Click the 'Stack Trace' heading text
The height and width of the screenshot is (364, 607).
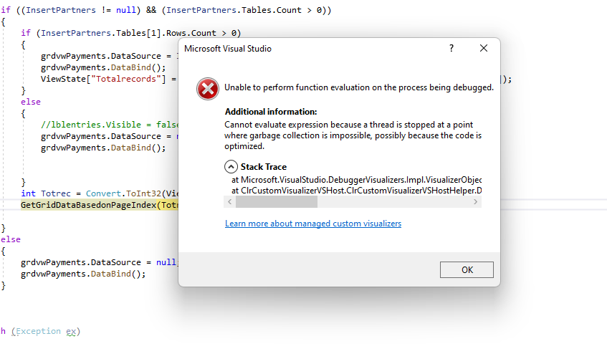coord(264,167)
